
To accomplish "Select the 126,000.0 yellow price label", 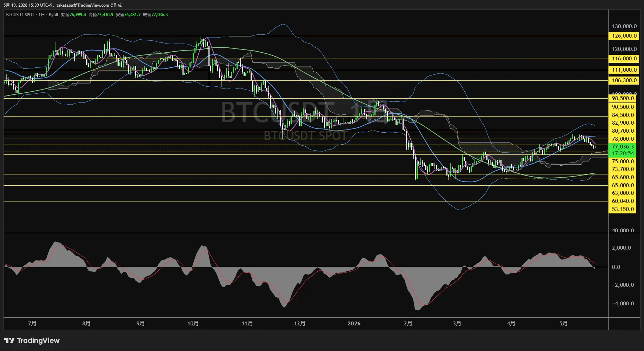I will [x=624, y=36].
